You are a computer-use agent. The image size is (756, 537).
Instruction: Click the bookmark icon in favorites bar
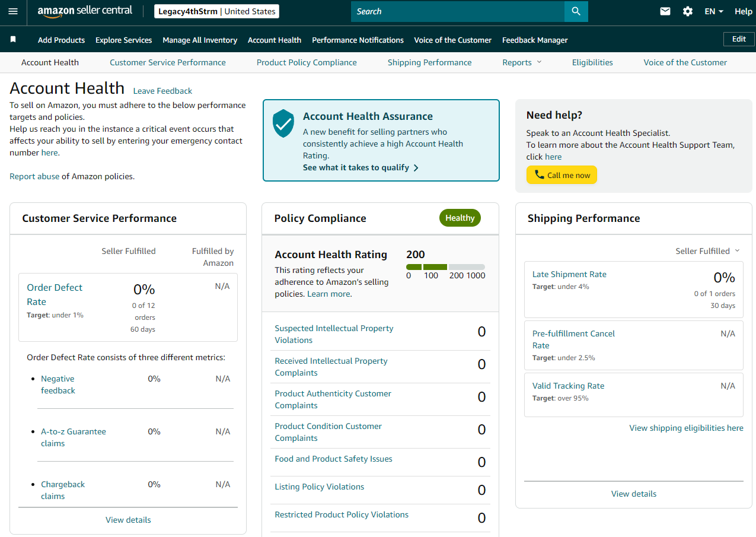coord(13,39)
